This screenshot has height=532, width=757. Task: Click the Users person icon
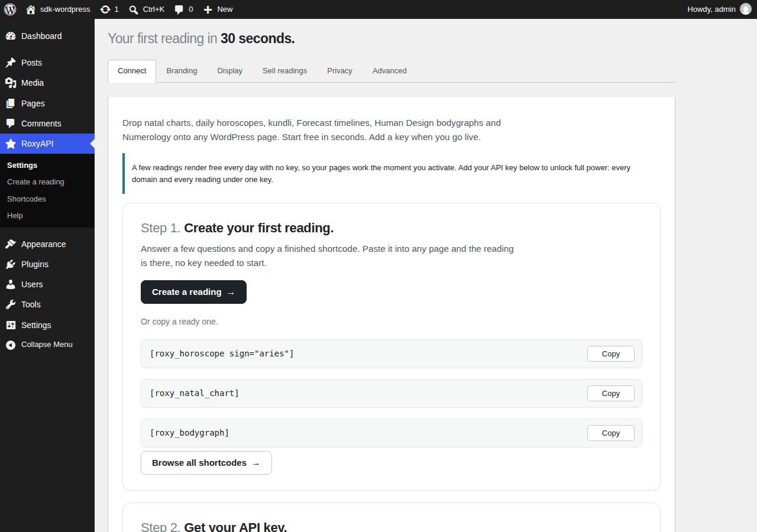click(x=11, y=284)
